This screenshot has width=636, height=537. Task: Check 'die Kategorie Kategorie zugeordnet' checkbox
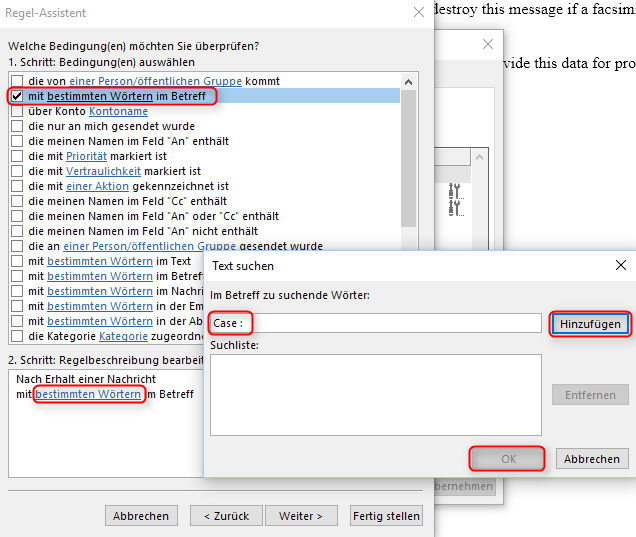click(17, 336)
